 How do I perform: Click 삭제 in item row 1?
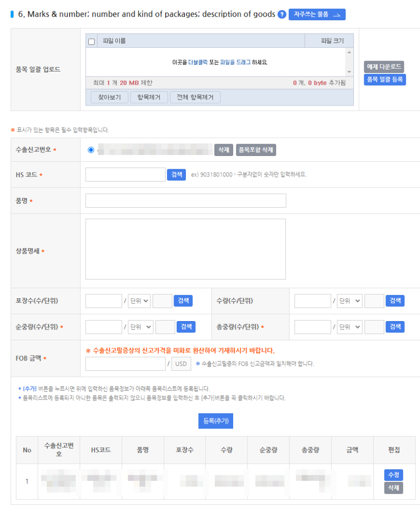pyautogui.click(x=393, y=488)
